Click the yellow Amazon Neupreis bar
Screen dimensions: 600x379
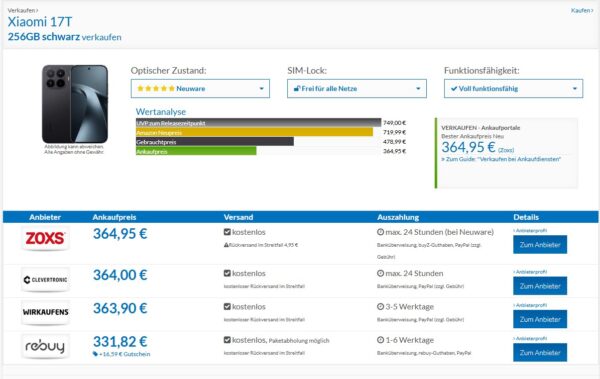point(254,132)
